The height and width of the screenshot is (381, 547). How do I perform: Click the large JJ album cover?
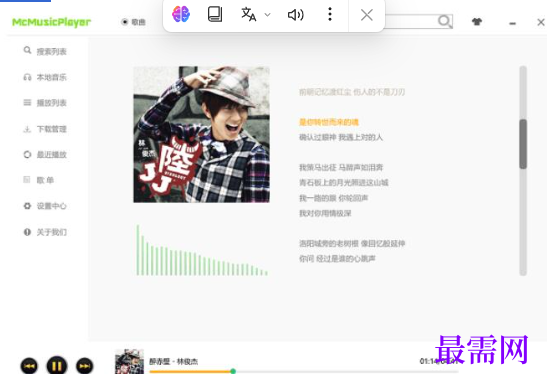[201, 134]
